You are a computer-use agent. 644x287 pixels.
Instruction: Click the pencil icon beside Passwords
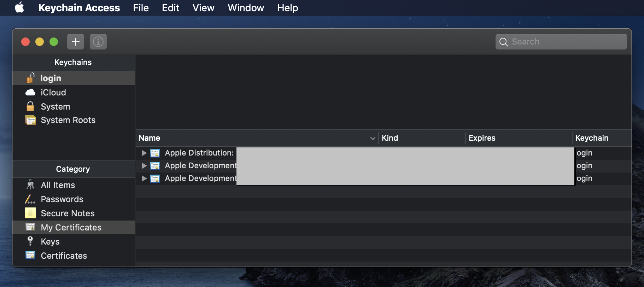[x=30, y=199]
